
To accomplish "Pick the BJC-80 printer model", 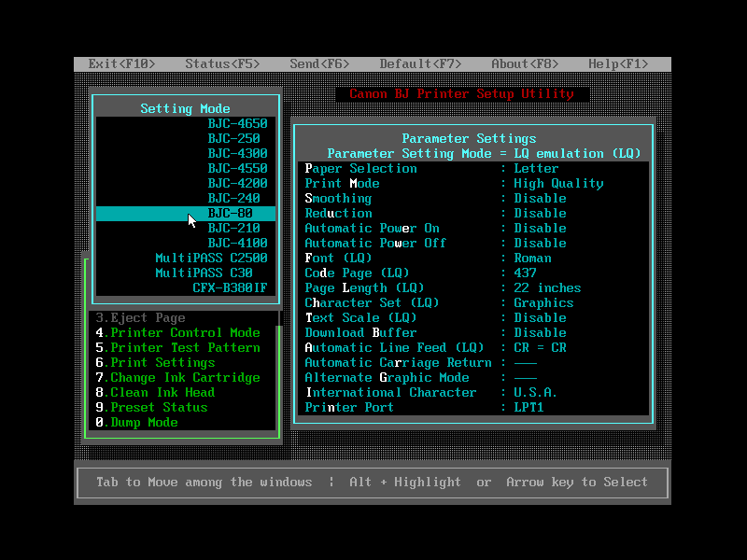I will click(230, 214).
